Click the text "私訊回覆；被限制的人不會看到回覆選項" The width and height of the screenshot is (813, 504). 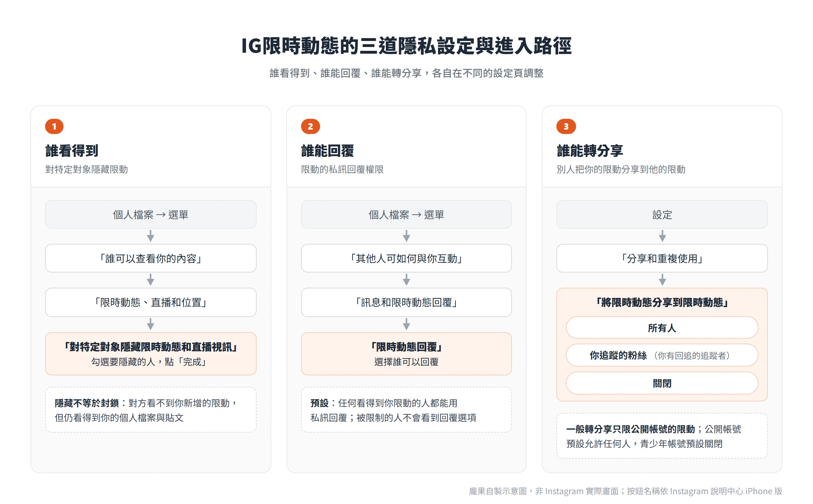click(393, 418)
